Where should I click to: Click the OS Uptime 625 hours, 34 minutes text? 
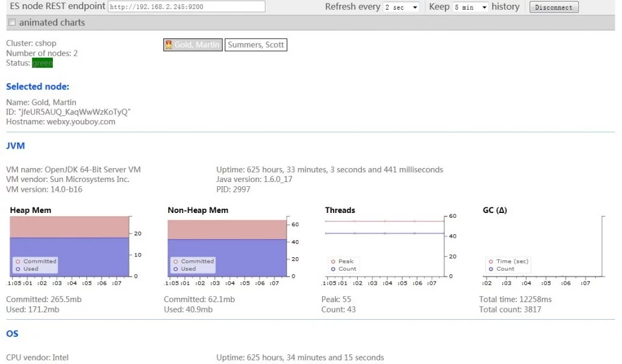click(x=300, y=358)
